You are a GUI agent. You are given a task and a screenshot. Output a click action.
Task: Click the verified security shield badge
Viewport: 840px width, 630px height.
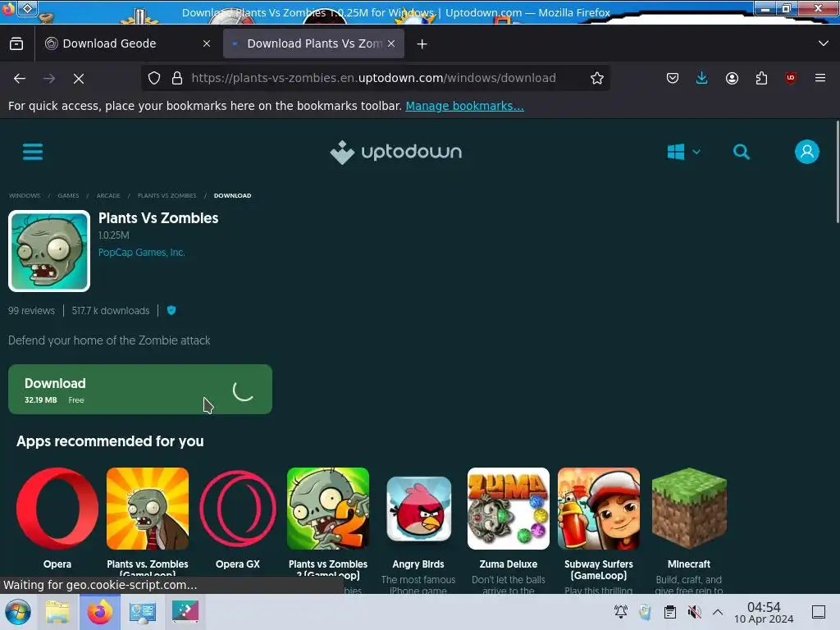click(x=171, y=310)
